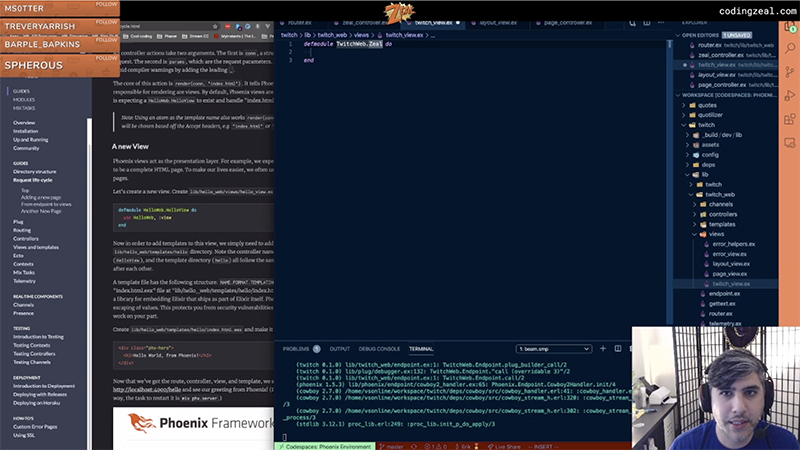Open the Extensions icon in activity bar

(790, 119)
